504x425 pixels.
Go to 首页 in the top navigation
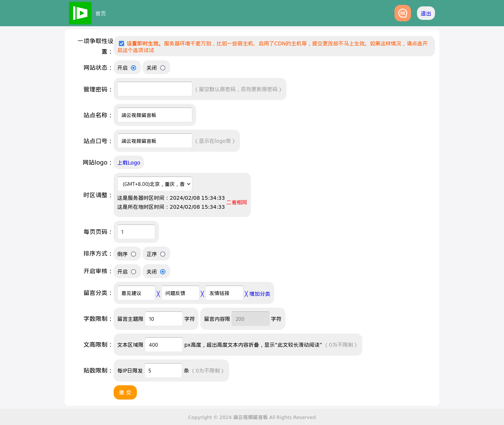coord(100,13)
